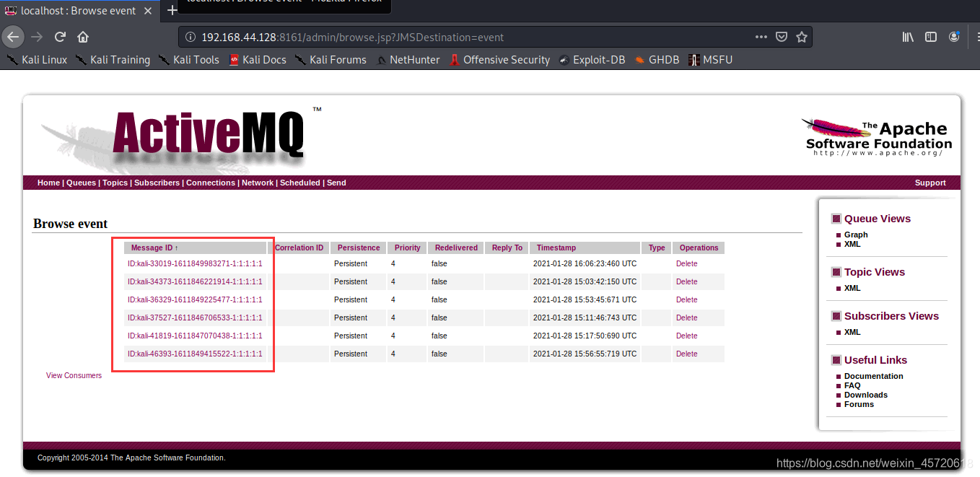Open Scheduled in ActiveMQ nav bar
The height and width of the screenshot is (477, 980).
[300, 183]
